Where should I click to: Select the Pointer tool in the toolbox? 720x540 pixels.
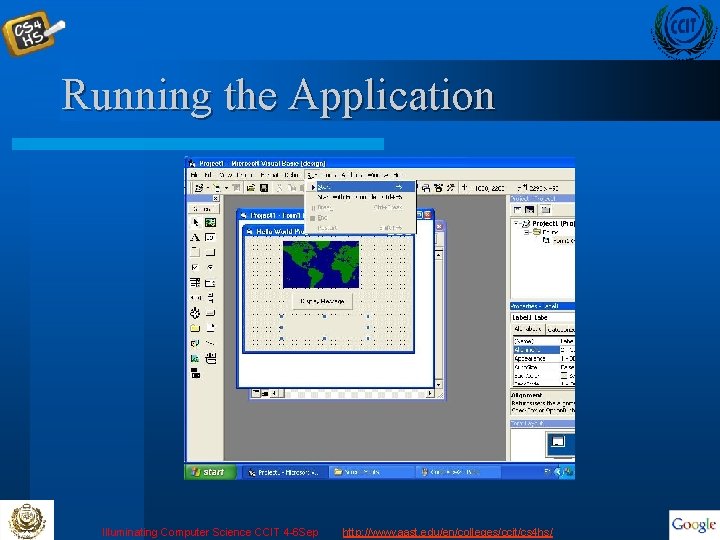pyautogui.click(x=195, y=223)
